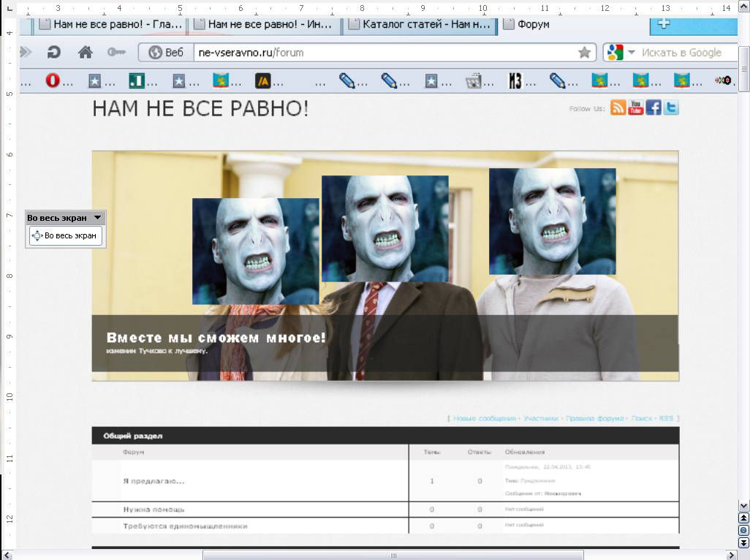Click the browser reload button
750x560 pixels.
(53, 52)
